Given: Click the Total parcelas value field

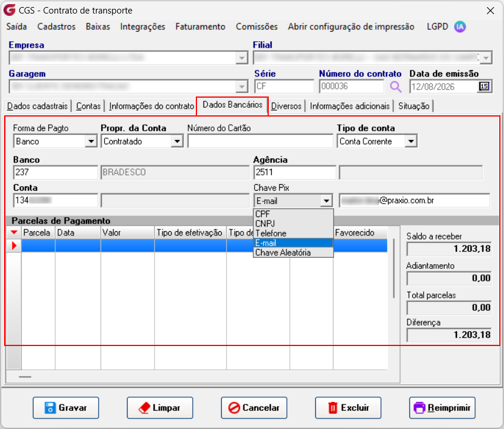Looking at the screenshot, I should click(x=449, y=308).
